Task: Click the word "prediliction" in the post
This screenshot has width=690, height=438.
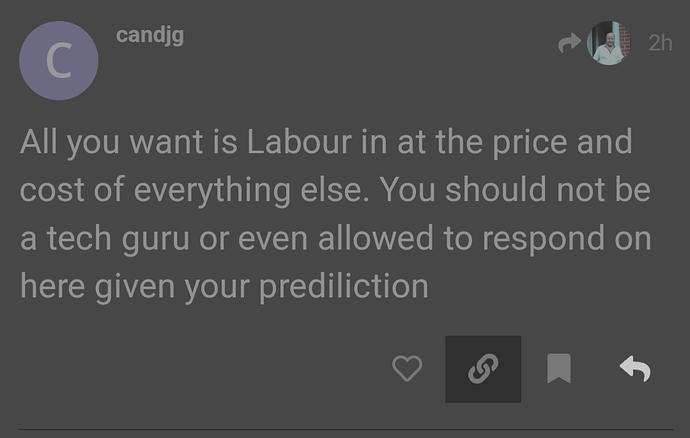Action: 344,287
